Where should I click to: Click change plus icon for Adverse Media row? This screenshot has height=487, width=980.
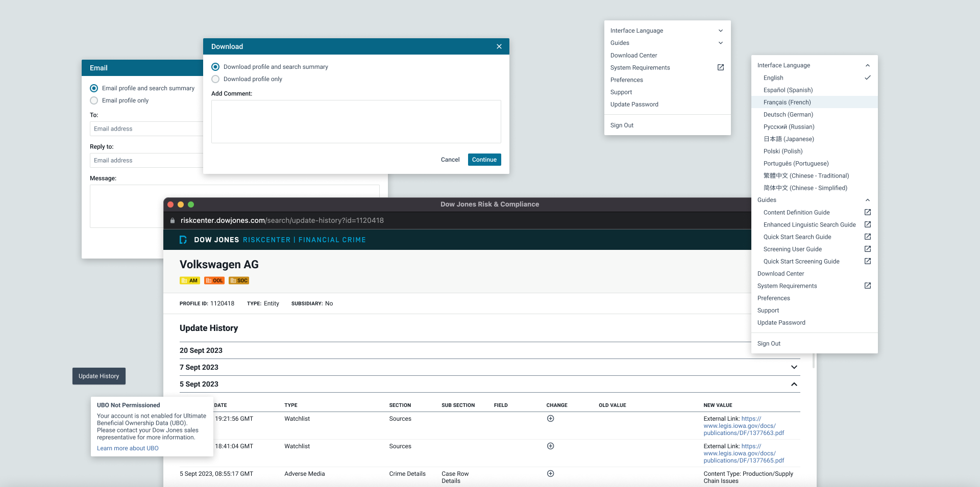click(551, 474)
